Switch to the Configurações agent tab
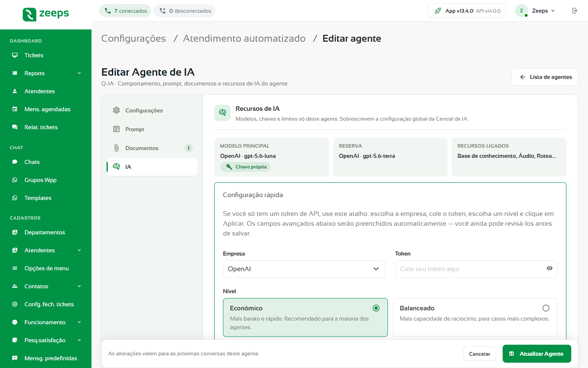 point(152,110)
